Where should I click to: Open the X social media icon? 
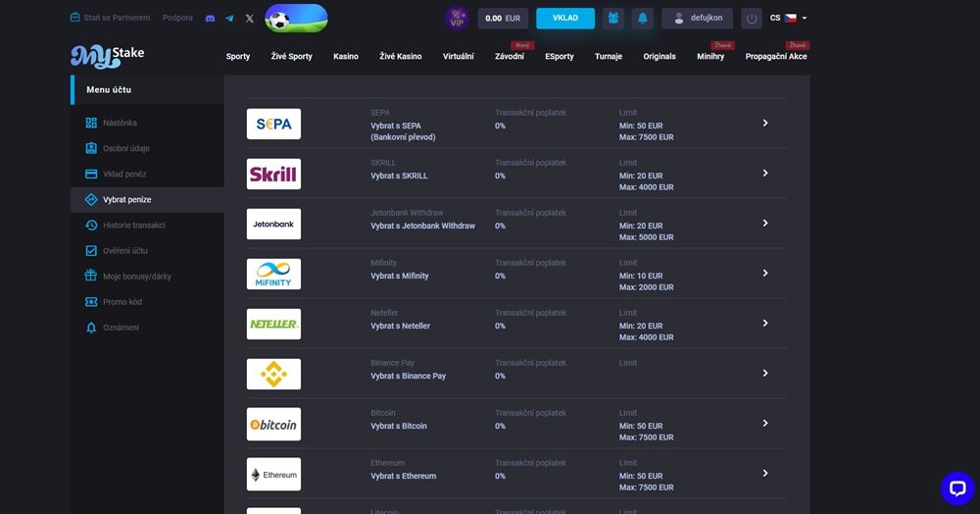249,18
